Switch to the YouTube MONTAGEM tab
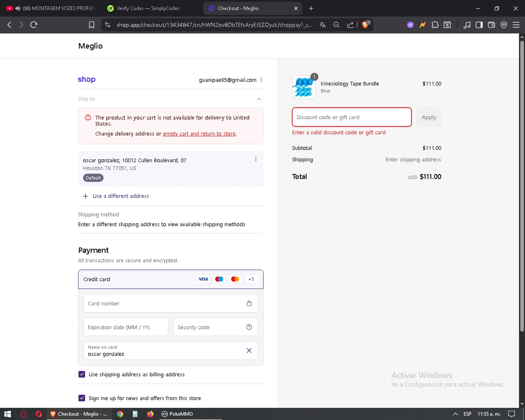The image size is (525, 420). coord(51,8)
